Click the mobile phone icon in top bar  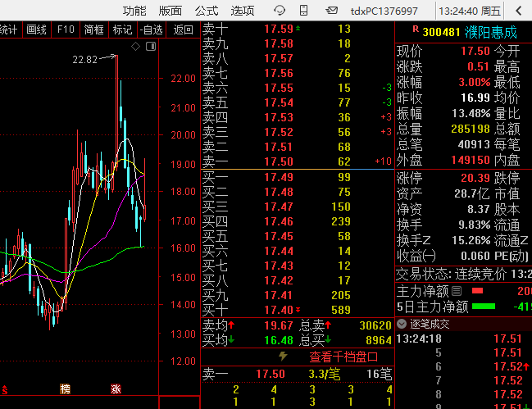point(303,11)
